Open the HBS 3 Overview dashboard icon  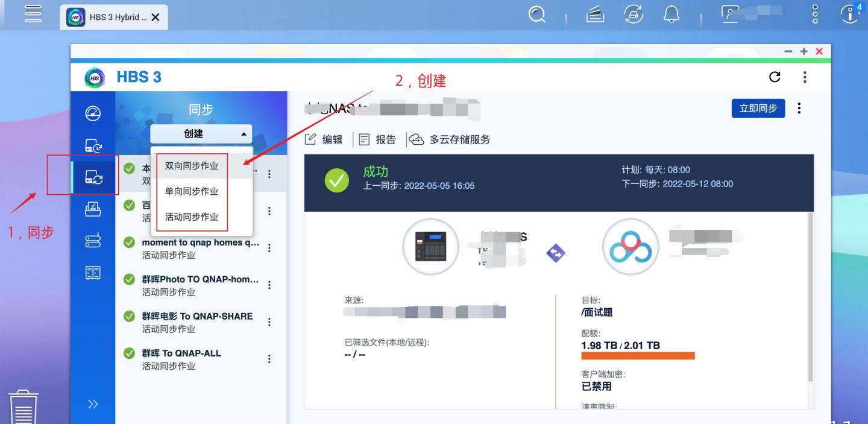click(x=93, y=113)
